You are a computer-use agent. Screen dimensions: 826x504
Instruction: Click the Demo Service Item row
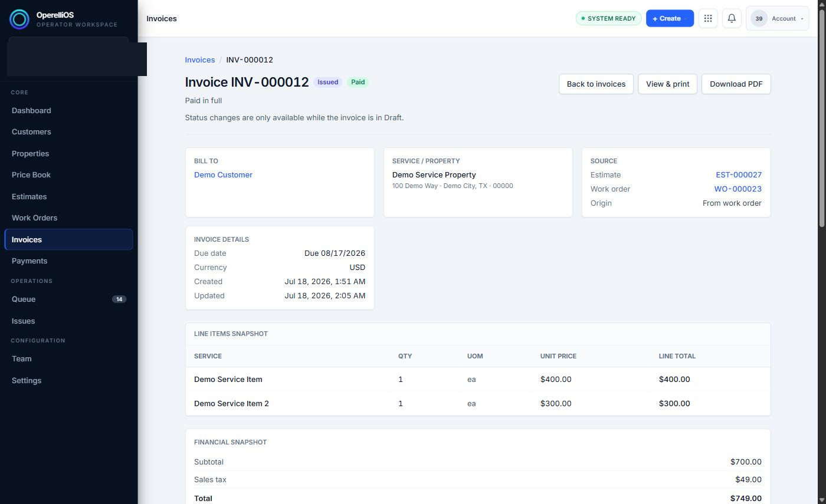pos(478,379)
